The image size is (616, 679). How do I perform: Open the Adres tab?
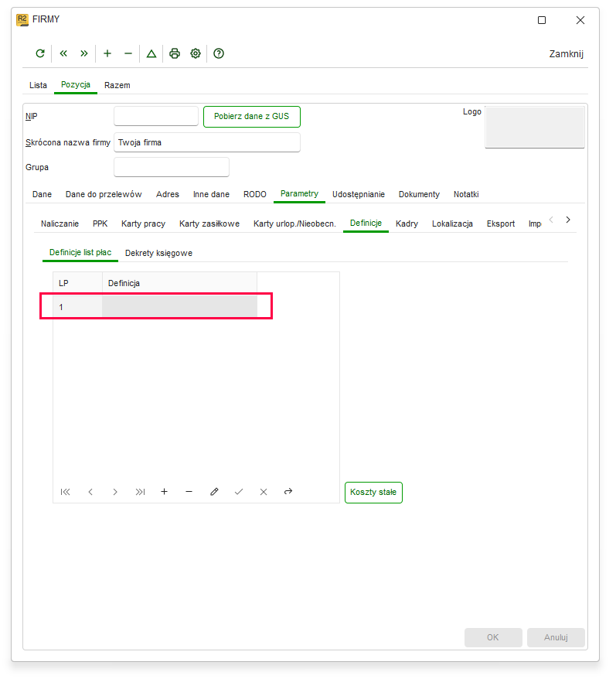pyautogui.click(x=168, y=194)
